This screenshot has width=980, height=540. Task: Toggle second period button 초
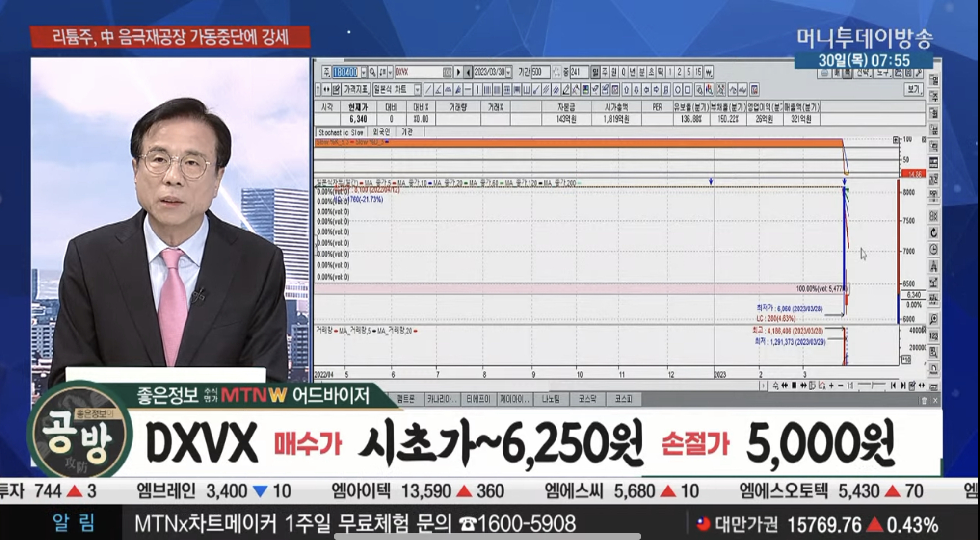pyautogui.click(x=651, y=72)
